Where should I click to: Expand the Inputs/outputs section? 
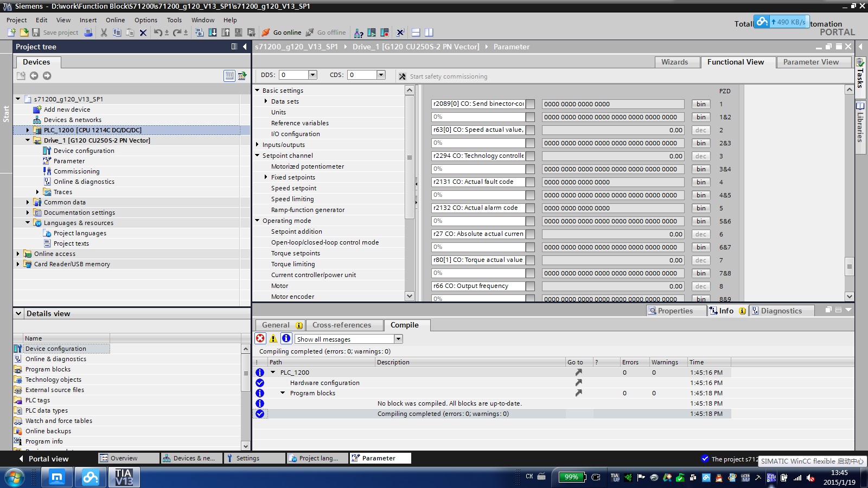coord(258,145)
